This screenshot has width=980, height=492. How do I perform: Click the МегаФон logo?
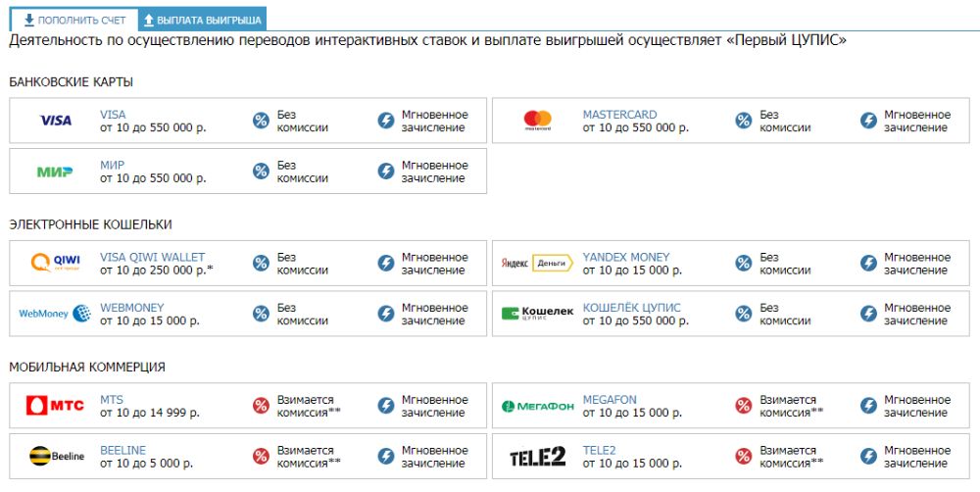pos(537,407)
